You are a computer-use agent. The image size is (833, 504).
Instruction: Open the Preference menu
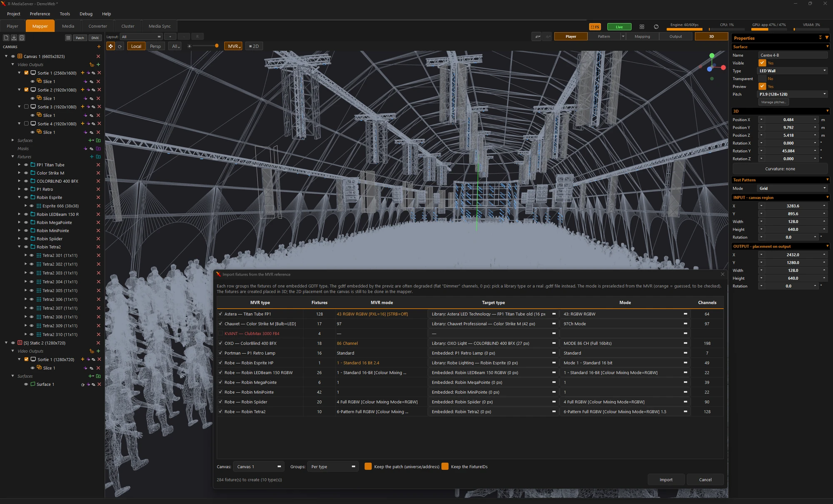click(40, 14)
